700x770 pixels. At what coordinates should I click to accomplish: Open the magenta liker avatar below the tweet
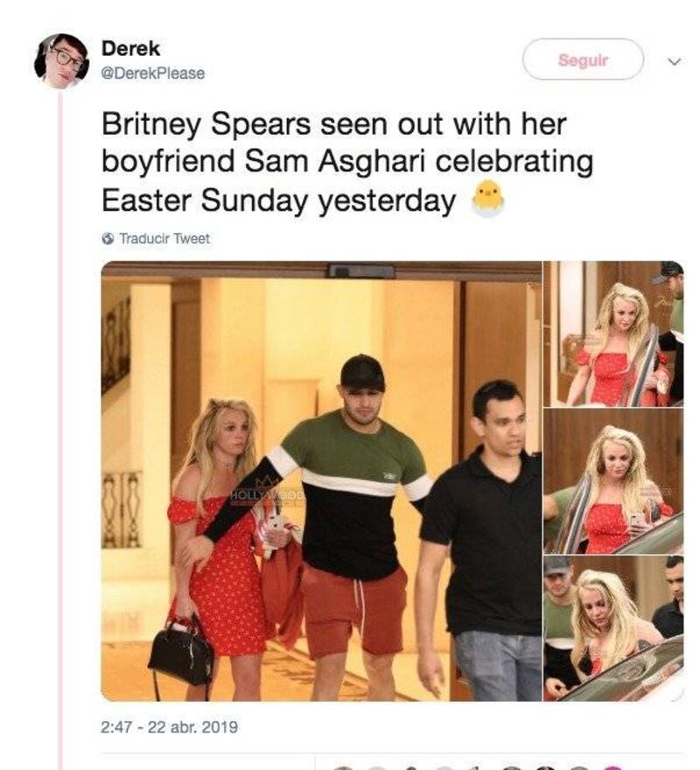612,767
